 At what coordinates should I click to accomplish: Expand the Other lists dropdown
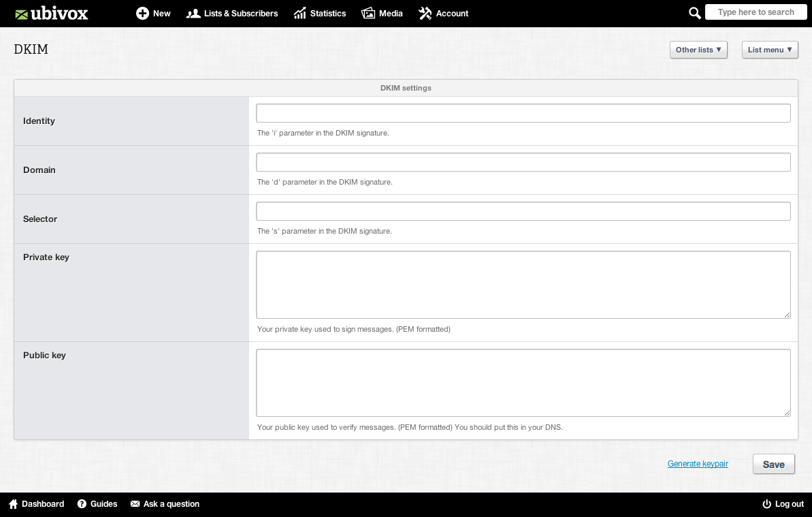pos(698,50)
